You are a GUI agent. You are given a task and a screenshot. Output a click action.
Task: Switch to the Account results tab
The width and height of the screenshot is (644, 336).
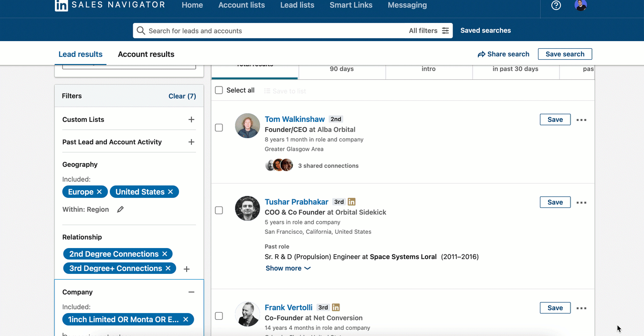point(146,54)
